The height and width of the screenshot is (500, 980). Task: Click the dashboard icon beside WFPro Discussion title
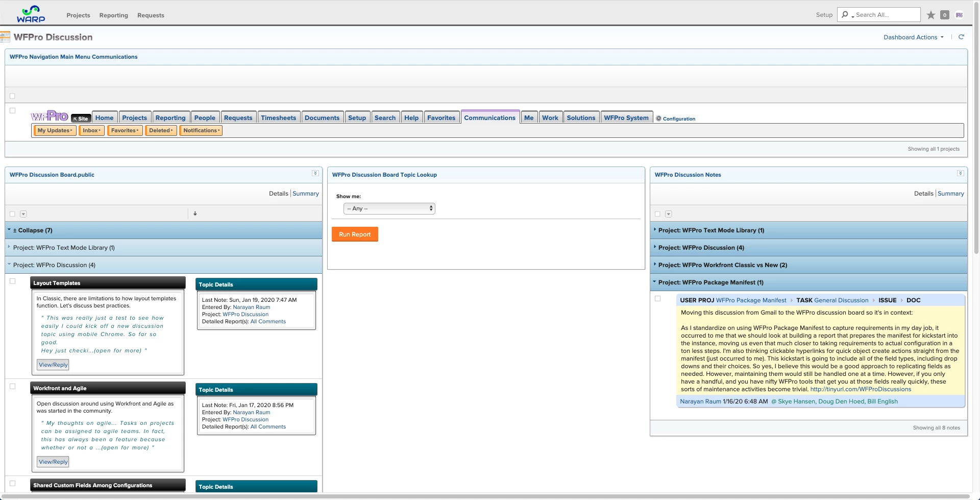5,37
